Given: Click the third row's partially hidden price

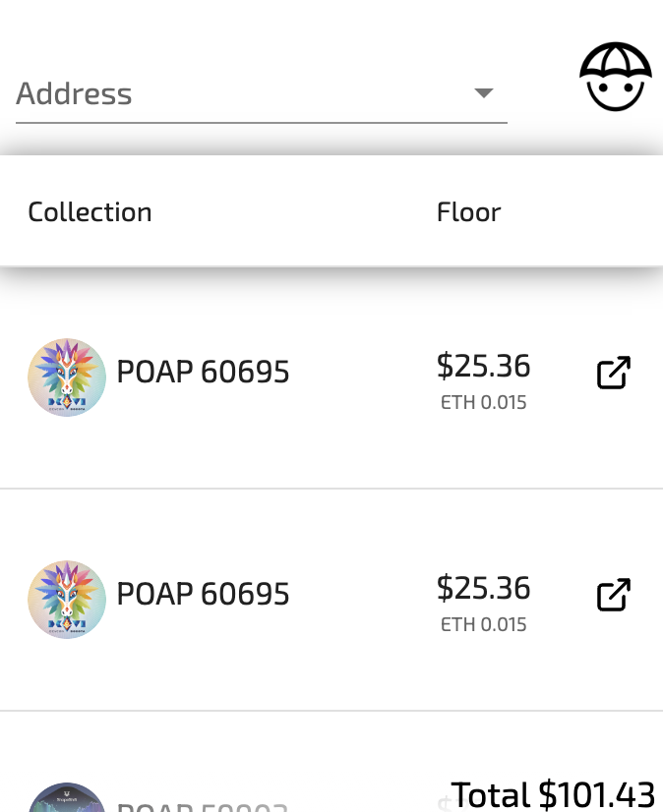Looking at the screenshot, I should (444, 804).
